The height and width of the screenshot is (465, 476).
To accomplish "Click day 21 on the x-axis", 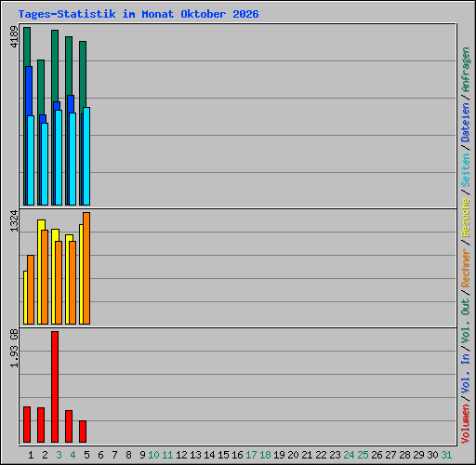I will click(x=307, y=455).
